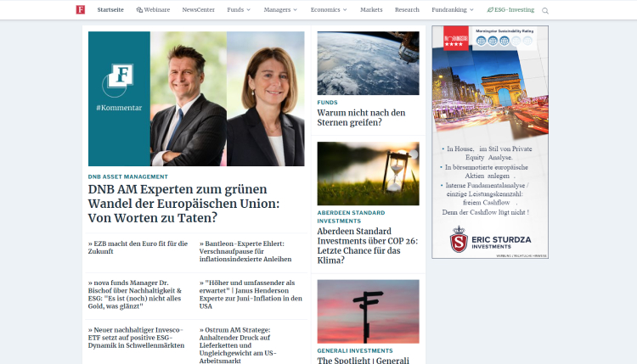This screenshot has width=637, height=364.
Task: Open the Markets section
Action: pos(371,9)
